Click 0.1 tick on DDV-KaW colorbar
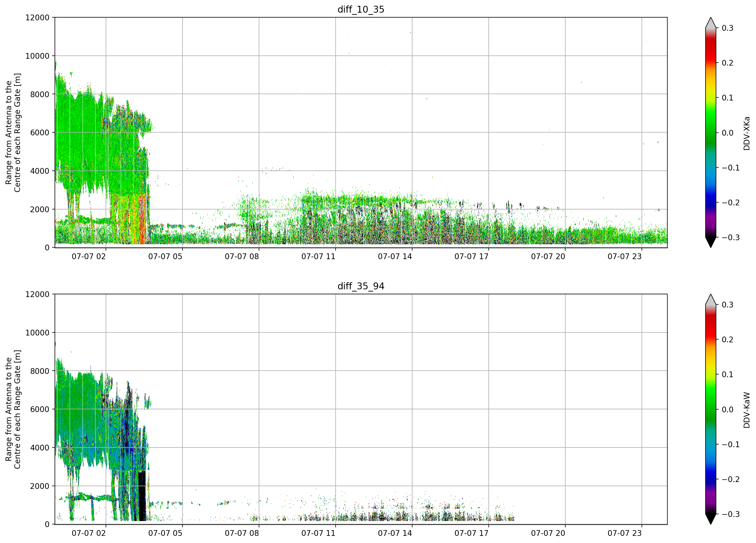Screen dimensions: 756x543 pyautogui.click(x=727, y=374)
